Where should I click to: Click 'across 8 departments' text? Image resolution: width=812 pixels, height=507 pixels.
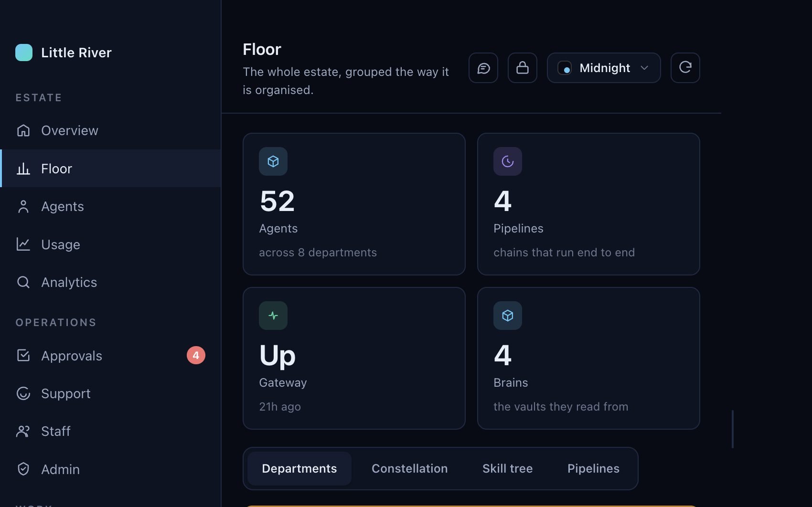(318, 253)
